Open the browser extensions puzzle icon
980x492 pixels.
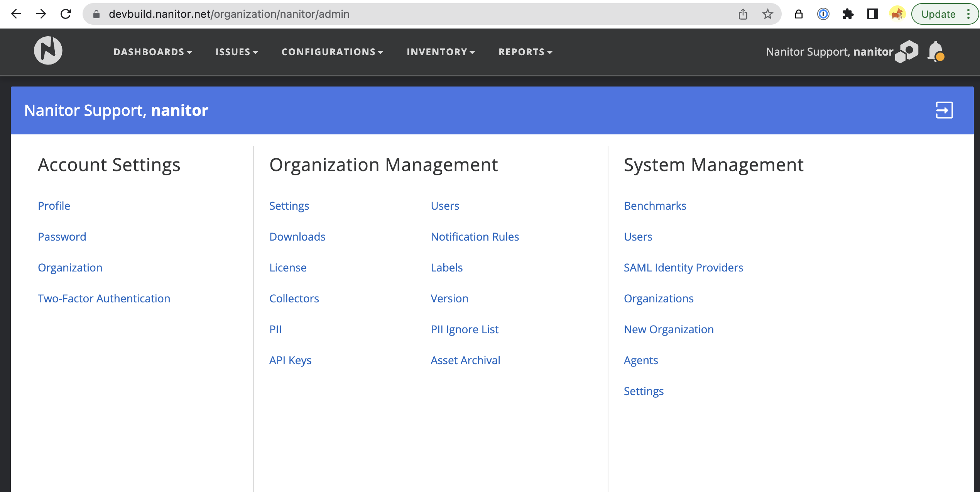[x=848, y=14]
